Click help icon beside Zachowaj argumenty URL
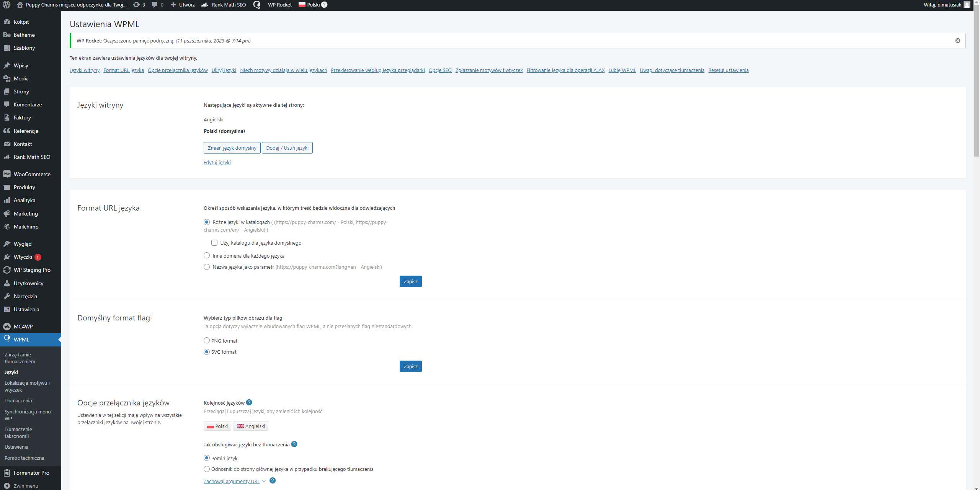The image size is (980, 490). (x=273, y=480)
